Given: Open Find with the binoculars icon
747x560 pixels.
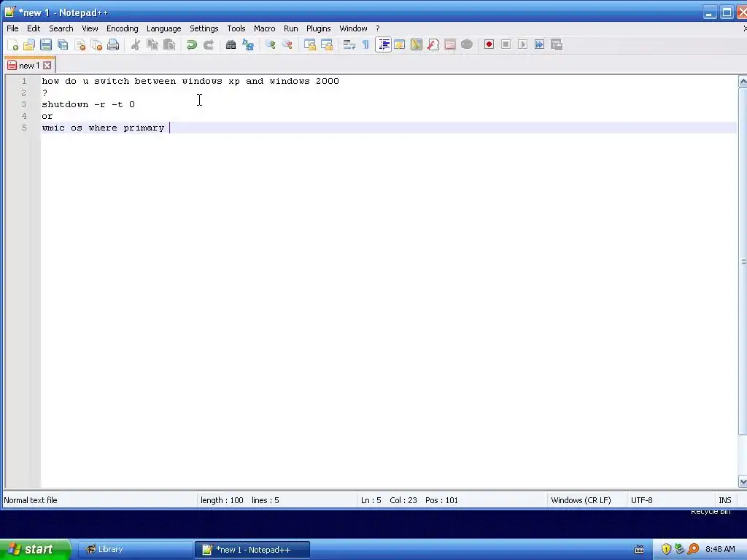Looking at the screenshot, I should [x=231, y=44].
